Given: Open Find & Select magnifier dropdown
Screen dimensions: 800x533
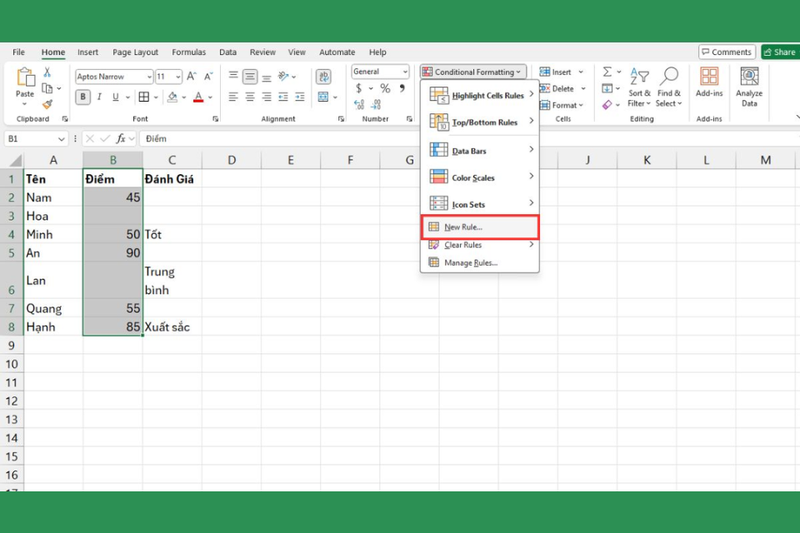Looking at the screenshot, I should tap(669, 87).
